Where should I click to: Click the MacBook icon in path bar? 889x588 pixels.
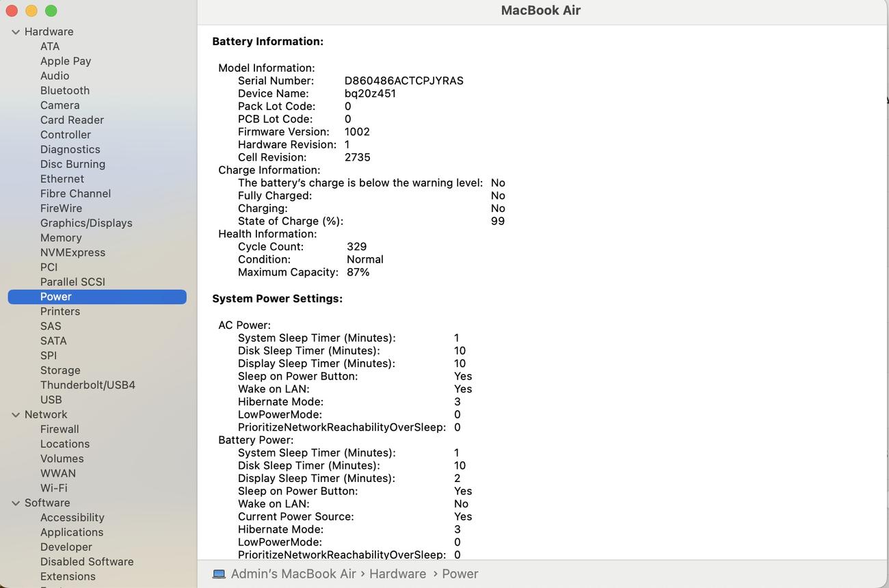[219, 574]
